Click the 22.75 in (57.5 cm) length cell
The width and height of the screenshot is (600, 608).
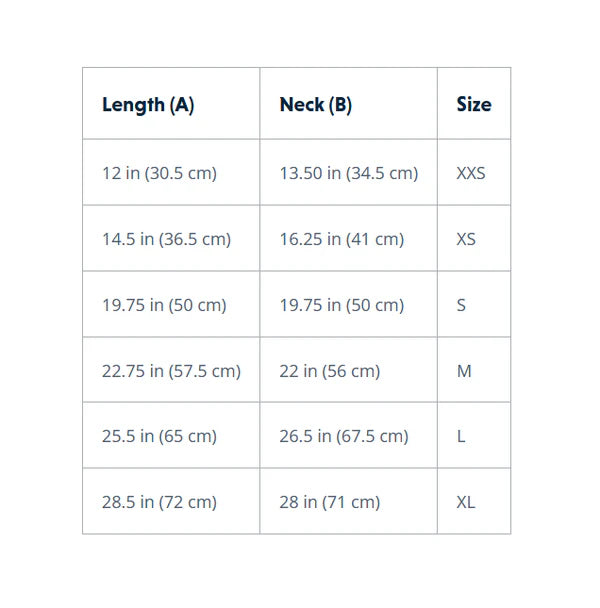tap(171, 370)
